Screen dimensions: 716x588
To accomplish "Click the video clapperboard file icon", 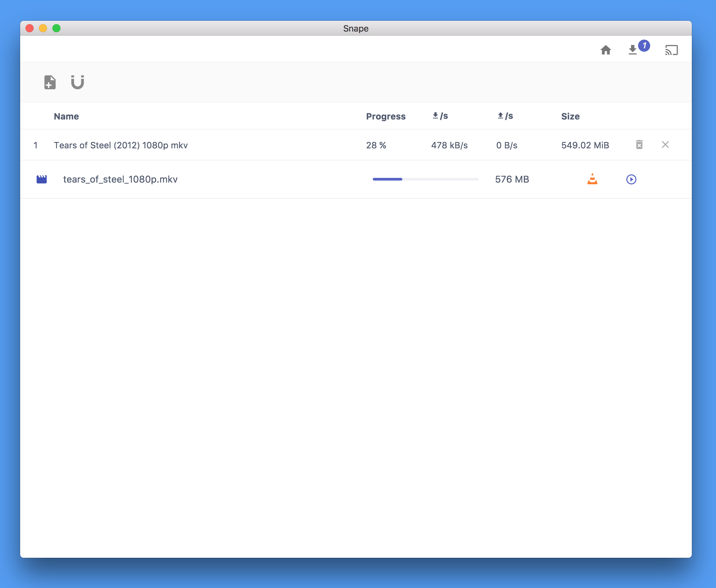I will click(42, 179).
